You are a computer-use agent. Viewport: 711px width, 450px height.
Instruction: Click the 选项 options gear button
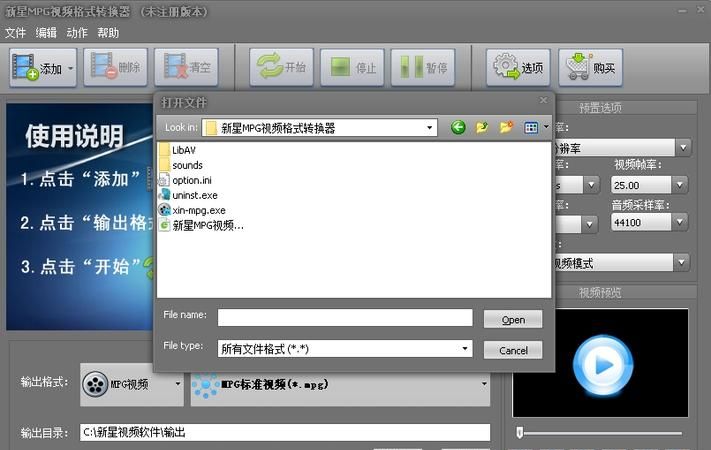coord(518,68)
